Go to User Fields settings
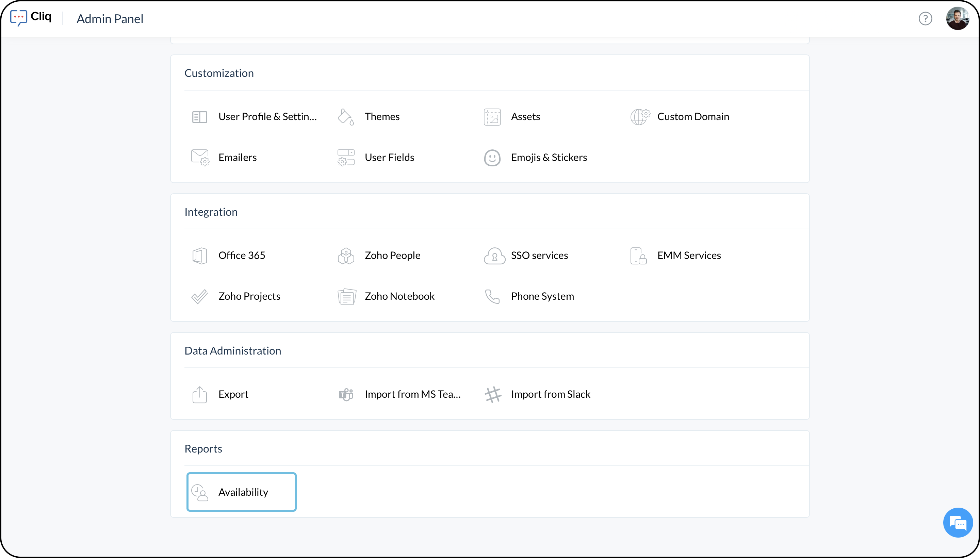The image size is (980, 558). [x=389, y=158]
